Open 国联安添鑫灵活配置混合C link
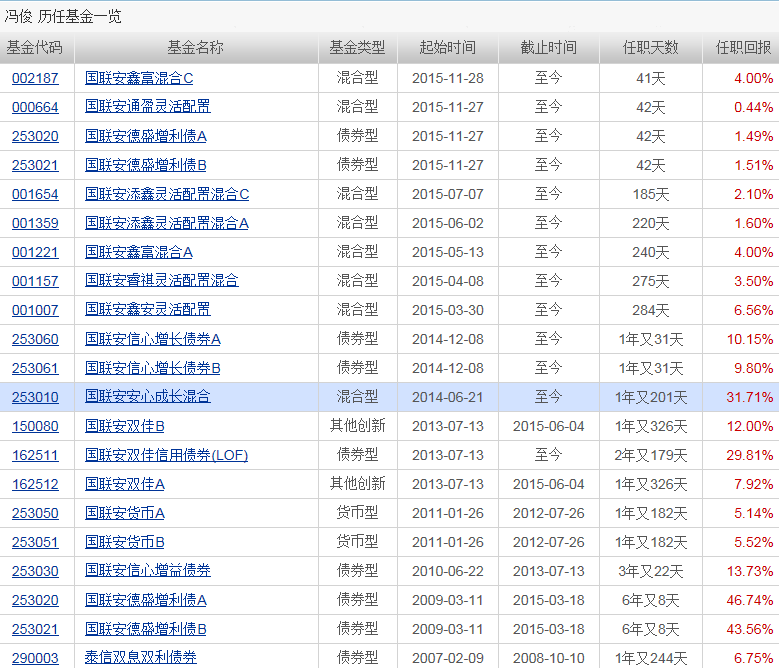The width and height of the screenshot is (779, 668). tap(167, 194)
